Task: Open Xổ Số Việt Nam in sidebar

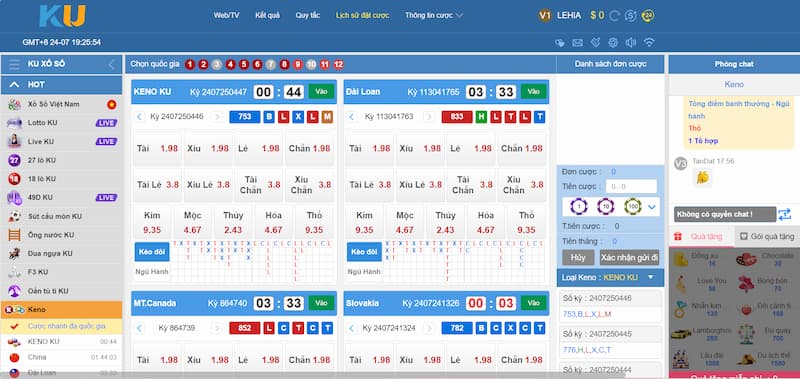Action: tap(61, 104)
